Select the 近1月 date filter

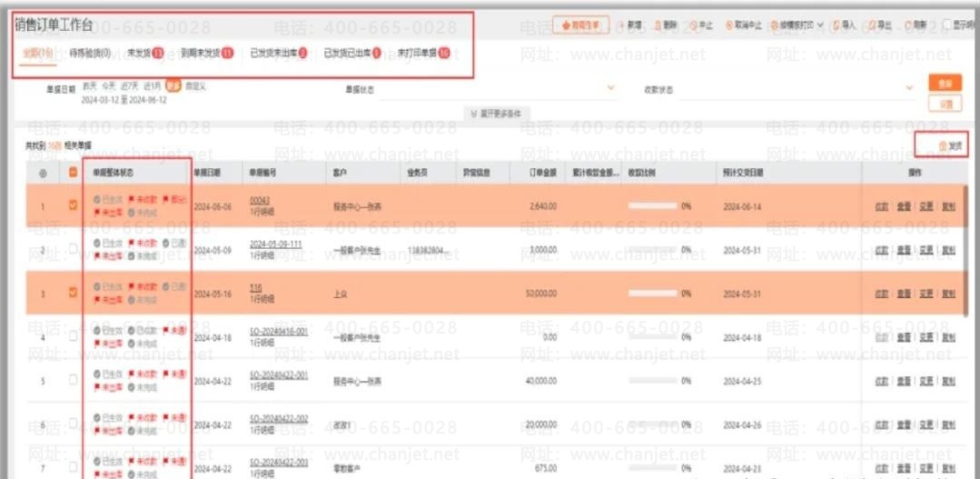[152, 87]
